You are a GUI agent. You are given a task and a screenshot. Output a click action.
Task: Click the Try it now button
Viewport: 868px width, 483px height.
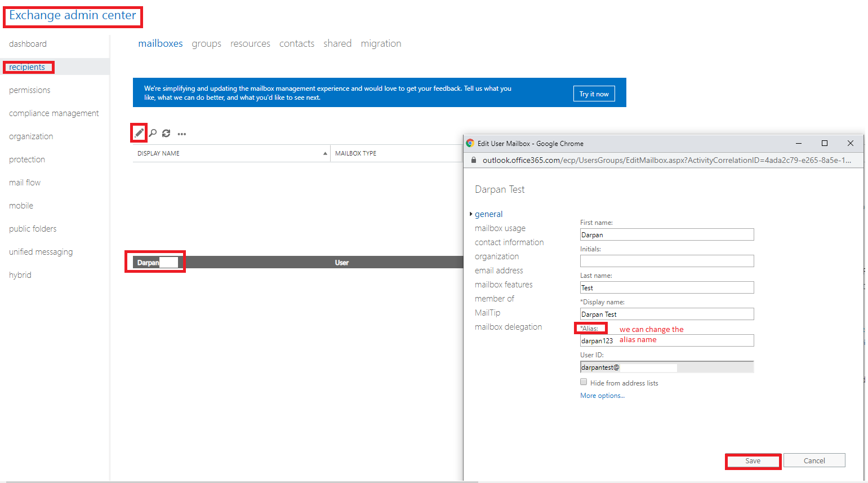[594, 94]
